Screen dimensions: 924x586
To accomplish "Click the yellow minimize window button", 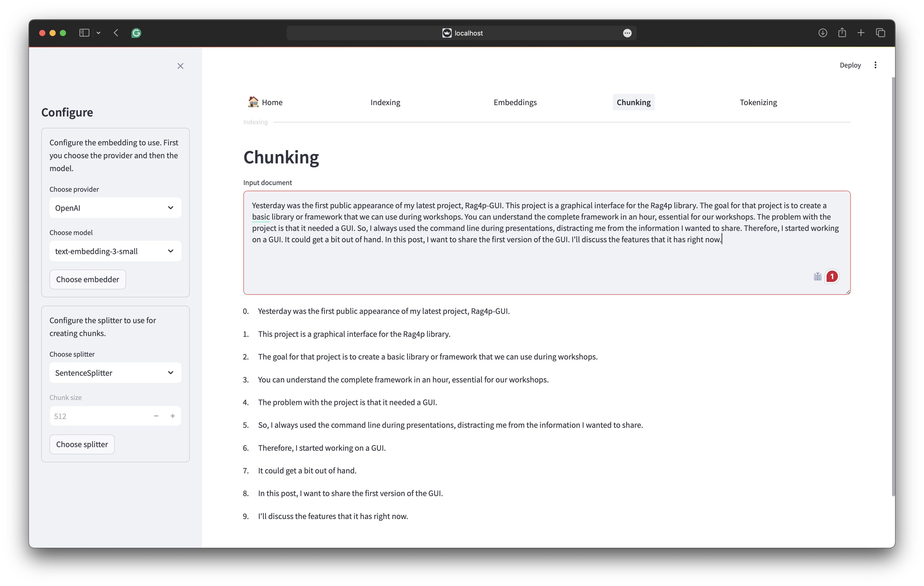I will (53, 33).
